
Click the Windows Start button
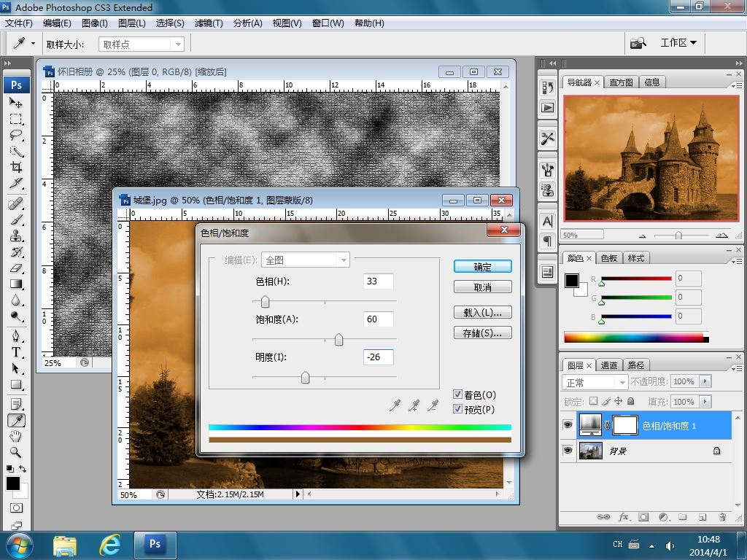click(x=20, y=545)
